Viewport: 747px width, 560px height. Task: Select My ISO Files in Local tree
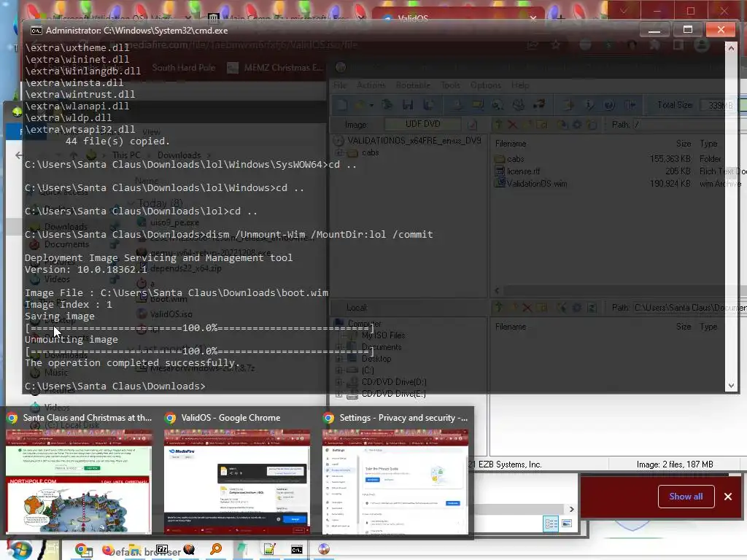coord(382,335)
